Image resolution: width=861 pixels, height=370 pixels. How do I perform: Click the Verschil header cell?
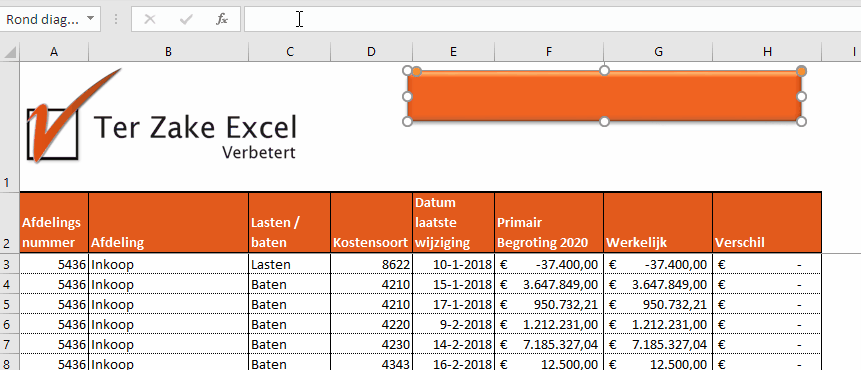tap(767, 222)
